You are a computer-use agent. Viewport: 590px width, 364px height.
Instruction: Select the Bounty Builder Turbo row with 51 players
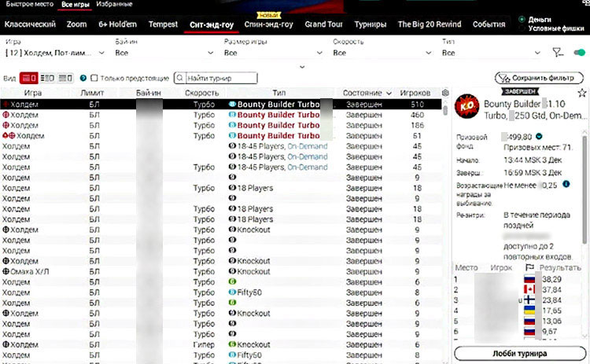pos(221,136)
